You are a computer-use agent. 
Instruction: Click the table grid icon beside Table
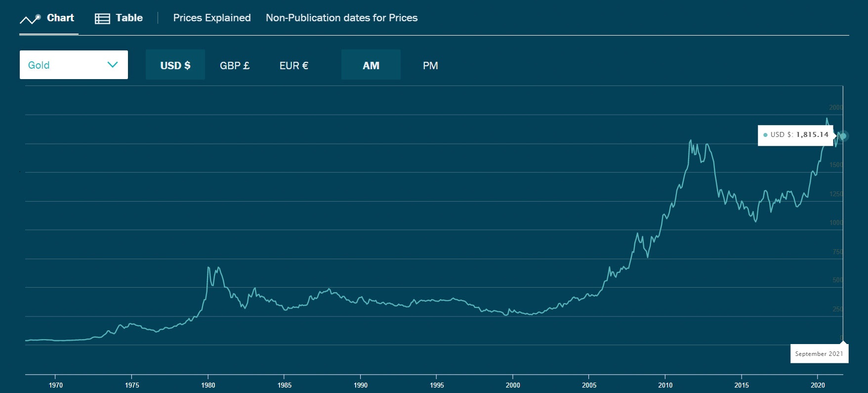(x=102, y=19)
